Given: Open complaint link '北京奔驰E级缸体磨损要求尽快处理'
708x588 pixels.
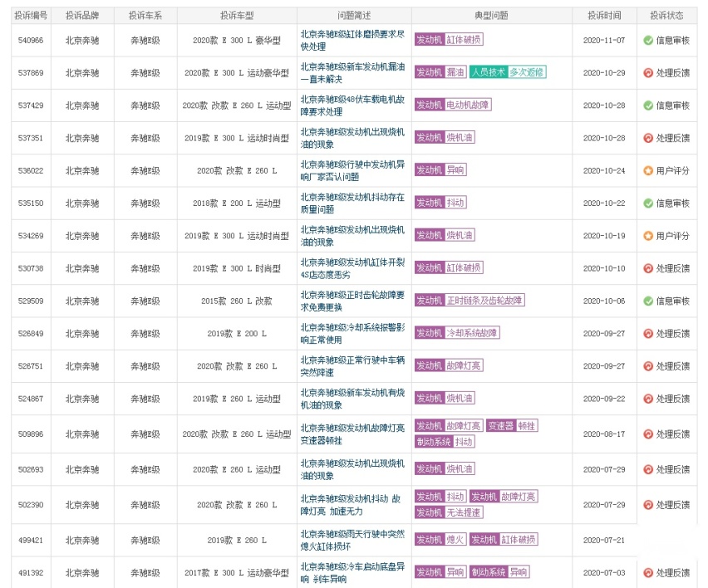Looking at the screenshot, I should pos(352,40).
